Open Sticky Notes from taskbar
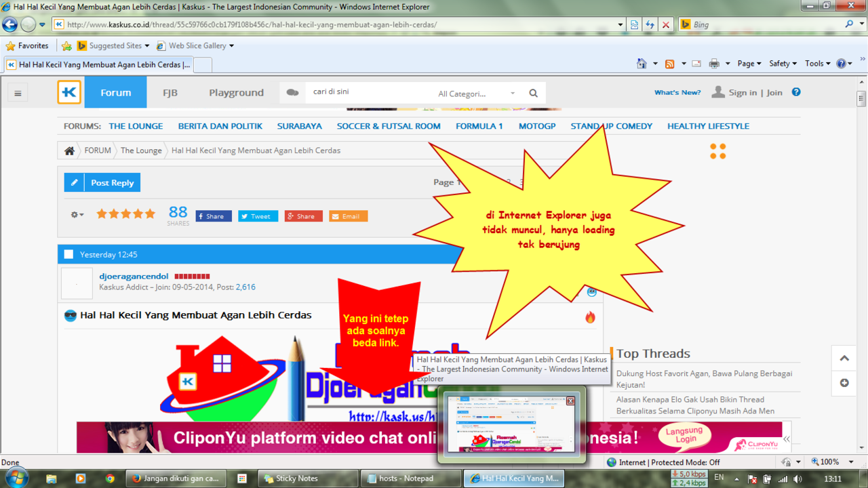 (308, 478)
